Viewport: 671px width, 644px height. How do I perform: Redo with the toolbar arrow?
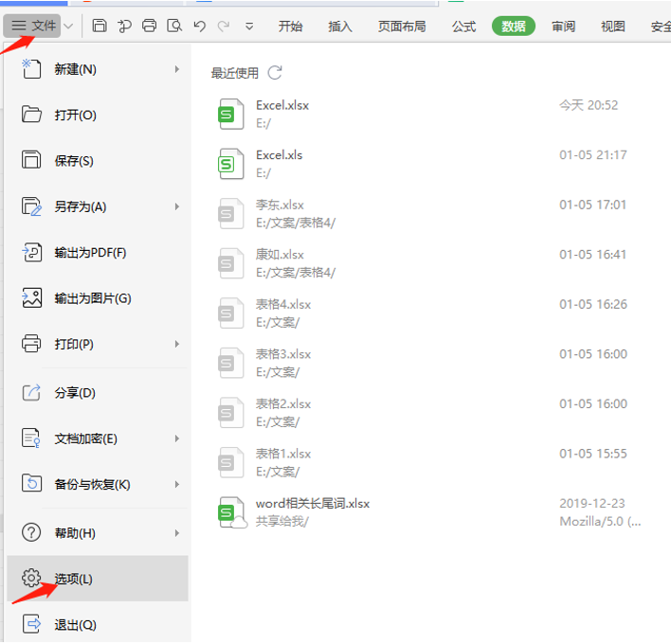pos(224,27)
